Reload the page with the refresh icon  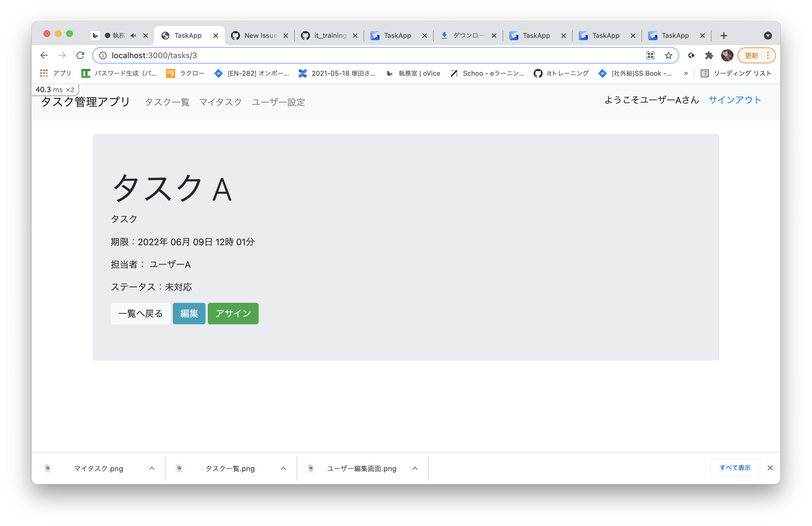[80, 55]
